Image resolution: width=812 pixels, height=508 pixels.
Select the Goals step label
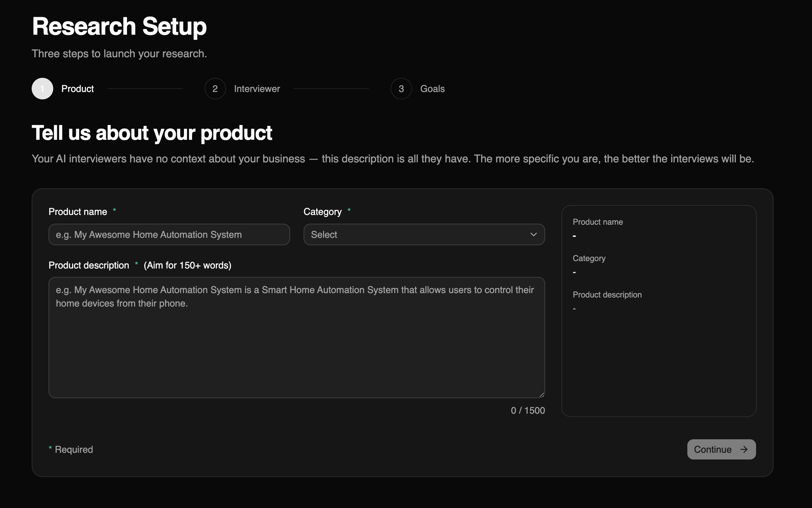433,89
